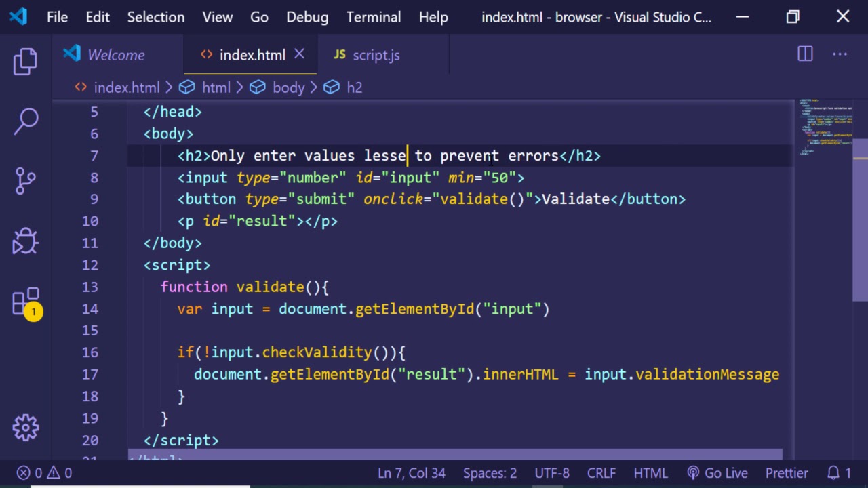Open notifications bell in status bar
This screenshot has height=488, width=868.
(838, 473)
